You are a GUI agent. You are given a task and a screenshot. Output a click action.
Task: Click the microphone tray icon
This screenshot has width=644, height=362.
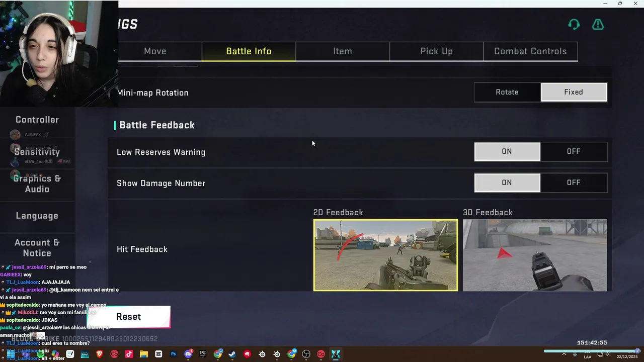[x=575, y=354]
